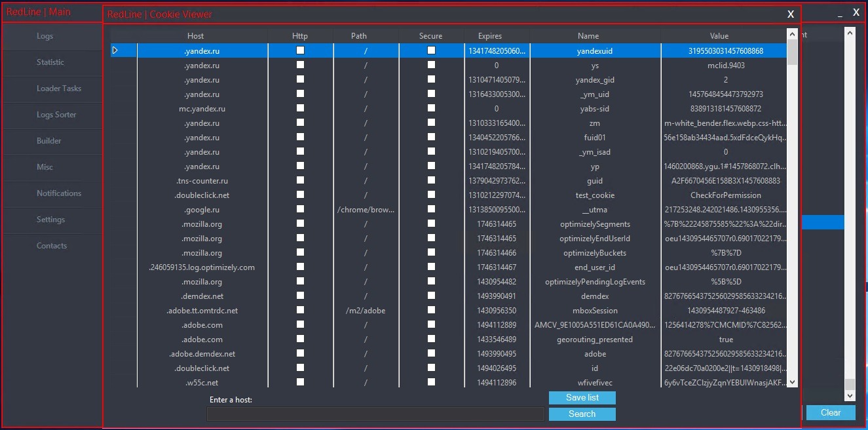Click Main window scrollbar down arrow

point(850,396)
